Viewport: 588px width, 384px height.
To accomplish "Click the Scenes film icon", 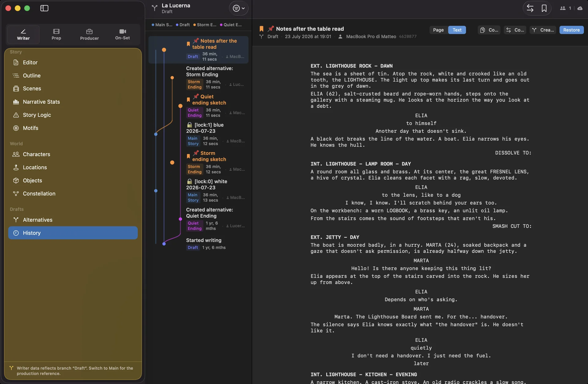I will 16,88.
